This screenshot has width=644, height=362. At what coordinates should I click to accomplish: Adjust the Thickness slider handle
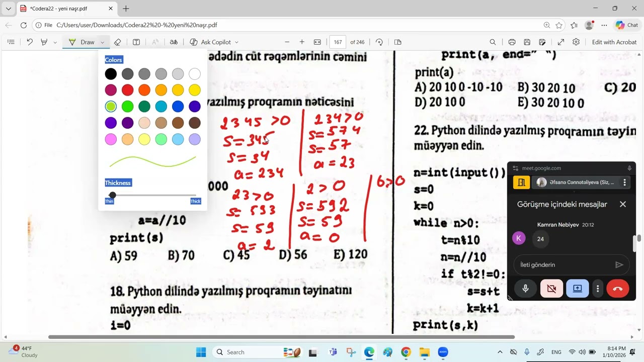(113, 195)
